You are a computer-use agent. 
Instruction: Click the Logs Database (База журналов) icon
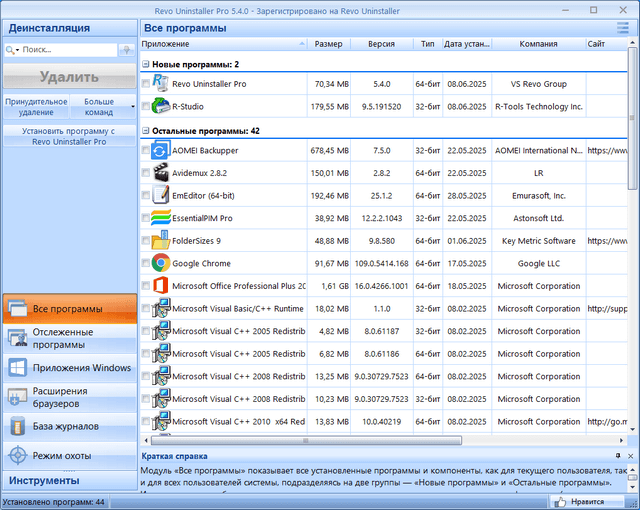pyautogui.click(x=19, y=426)
